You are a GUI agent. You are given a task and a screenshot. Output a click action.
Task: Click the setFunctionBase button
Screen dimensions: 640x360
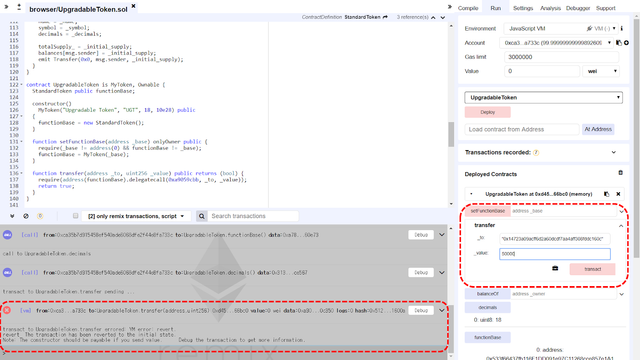(487, 211)
